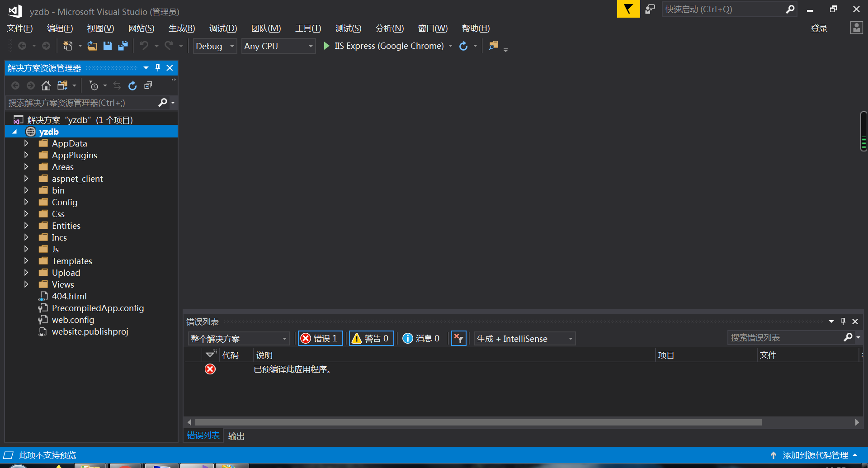
Task: Toggle the 错误 1 errors filter
Action: tap(320, 338)
